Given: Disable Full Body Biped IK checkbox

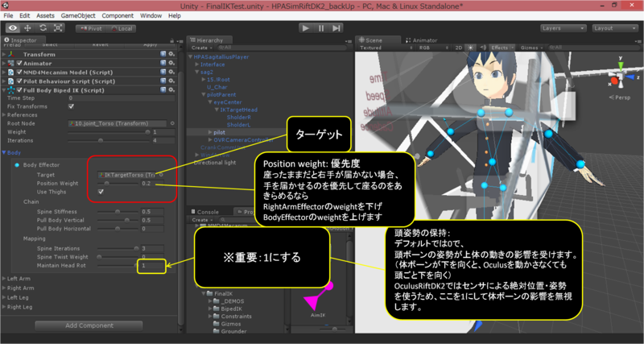Looking at the screenshot, I should (x=19, y=90).
